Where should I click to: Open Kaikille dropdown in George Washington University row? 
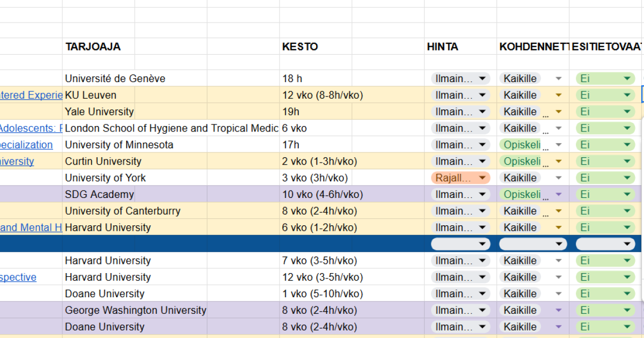click(x=532, y=310)
